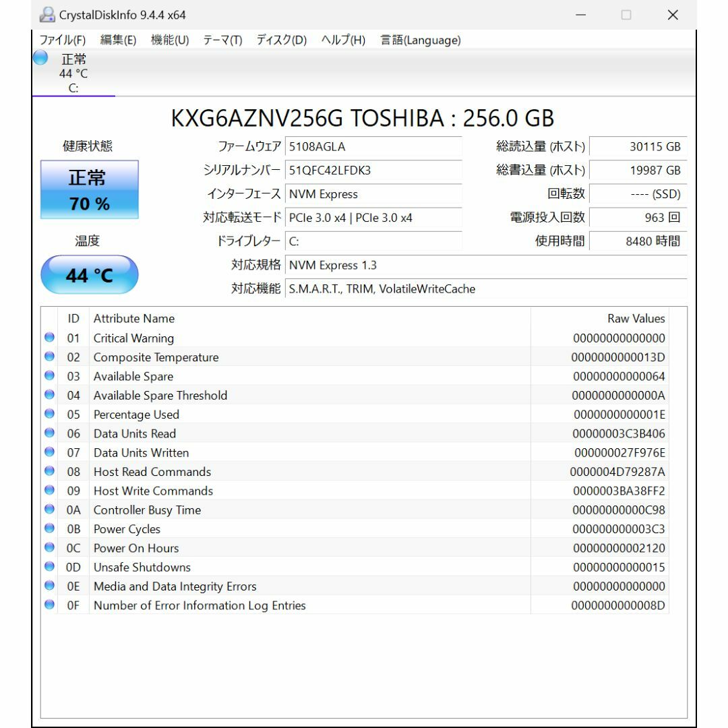728x728 pixels.
Task: Open the ディスク(D) menu
Action: point(281,40)
